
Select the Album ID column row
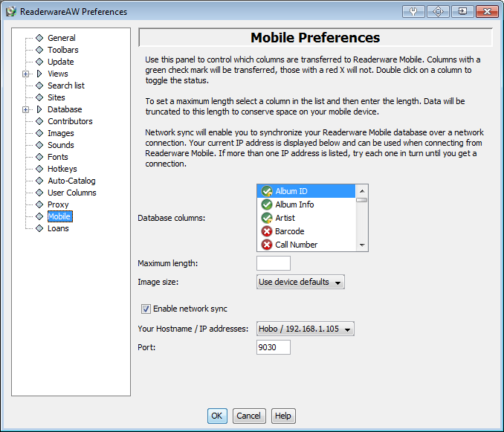tap(306, 191)
